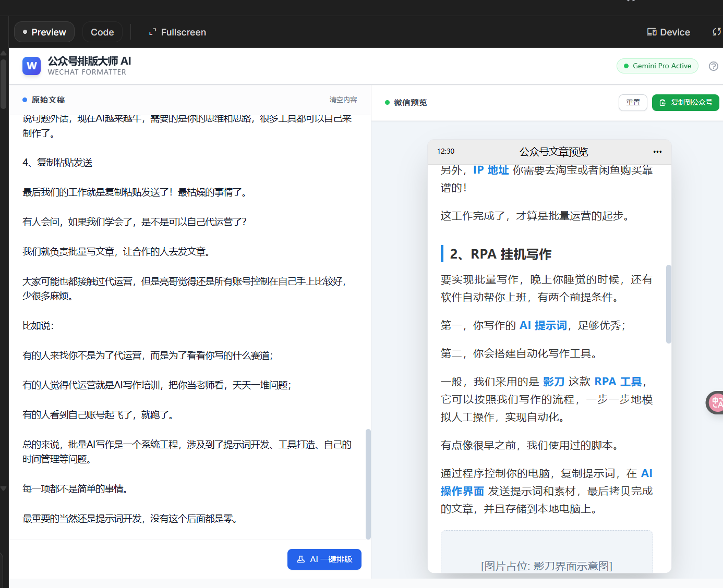Click the 影刀 RPA tool link in the preview
The width and height of the screenshot is (723, 588).
(x=553, y=381)
